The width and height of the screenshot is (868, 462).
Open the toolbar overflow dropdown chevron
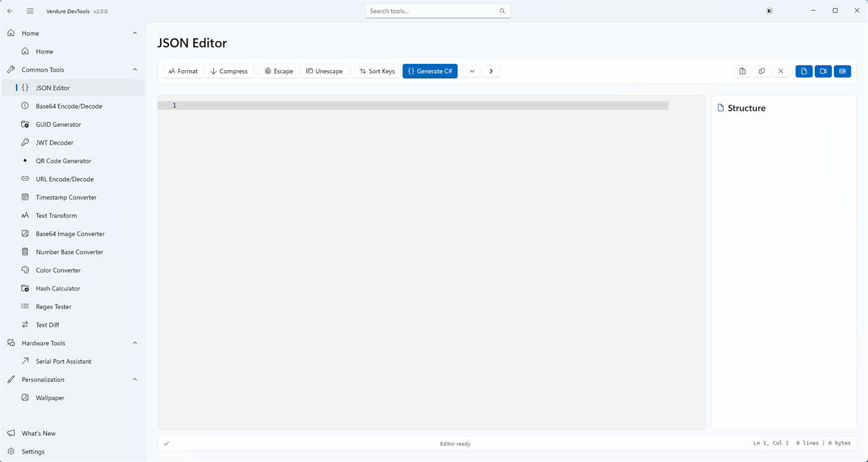472,71
